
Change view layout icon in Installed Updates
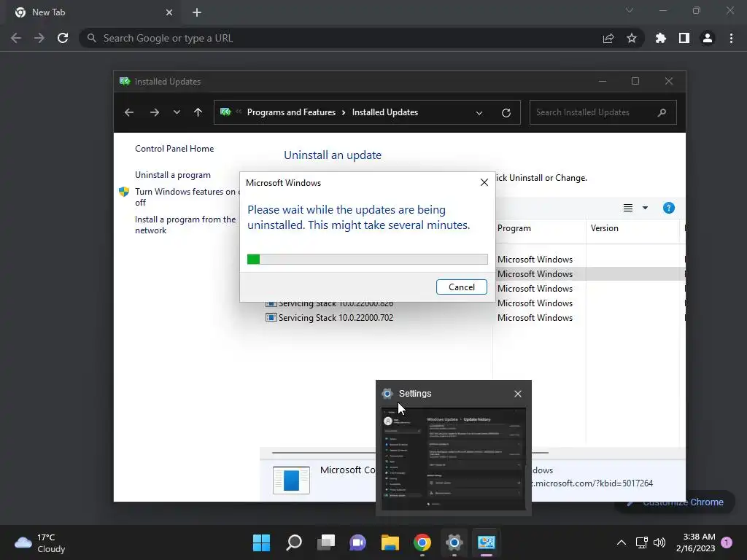628,208
